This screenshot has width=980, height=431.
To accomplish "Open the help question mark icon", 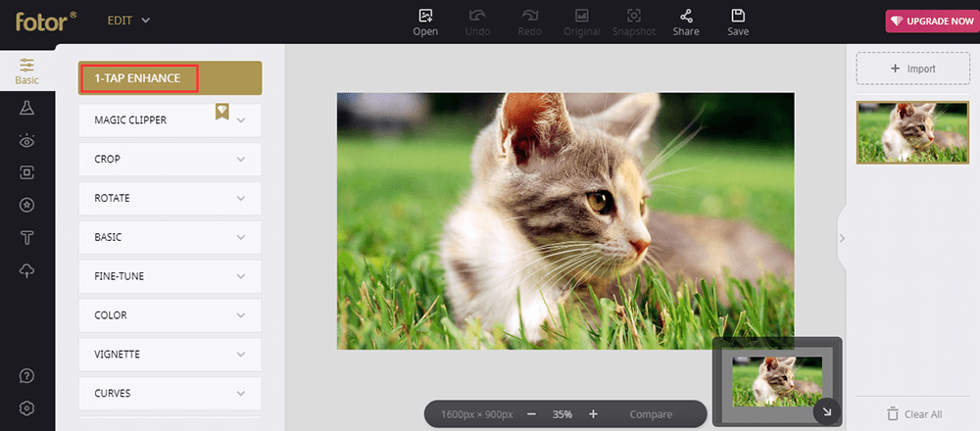I will coord(27,376).
